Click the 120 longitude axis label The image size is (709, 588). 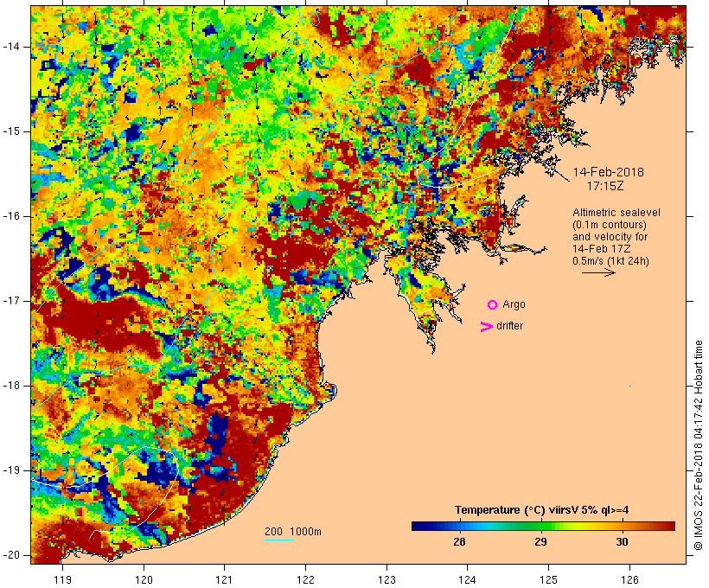144,580
